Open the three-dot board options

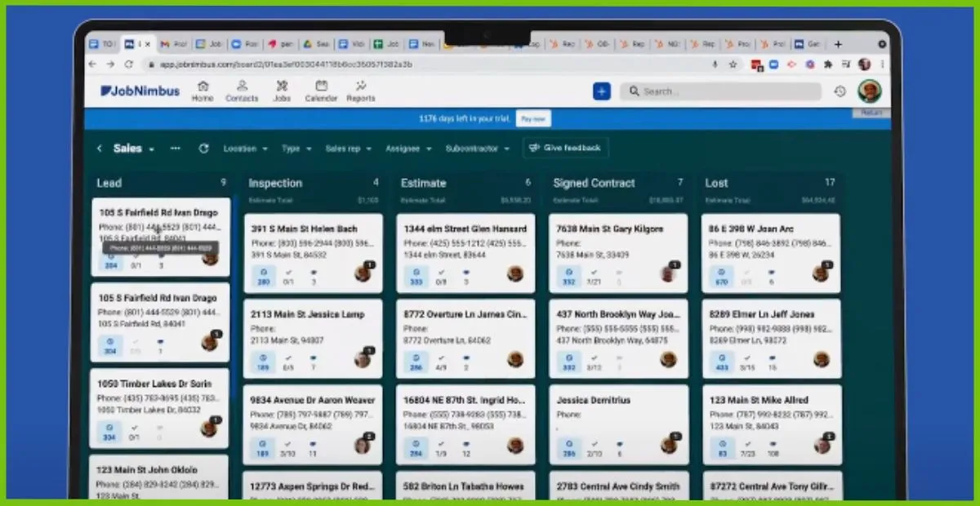click(175, 149)
